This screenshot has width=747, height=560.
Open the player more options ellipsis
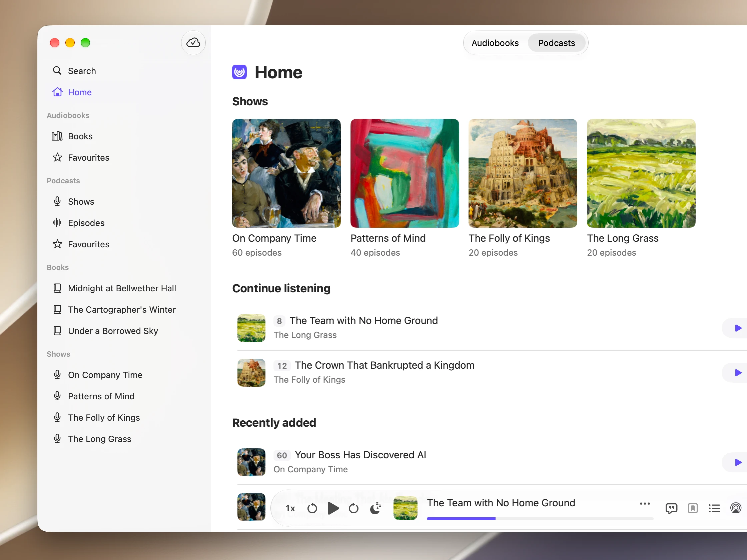645,504
